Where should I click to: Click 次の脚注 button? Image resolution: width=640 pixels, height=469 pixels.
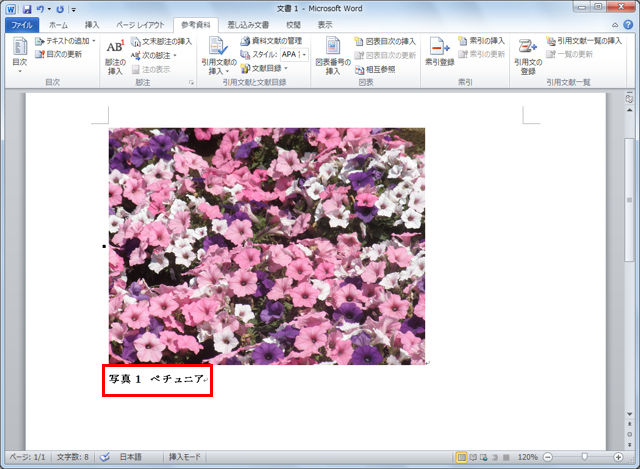(151, 55)
